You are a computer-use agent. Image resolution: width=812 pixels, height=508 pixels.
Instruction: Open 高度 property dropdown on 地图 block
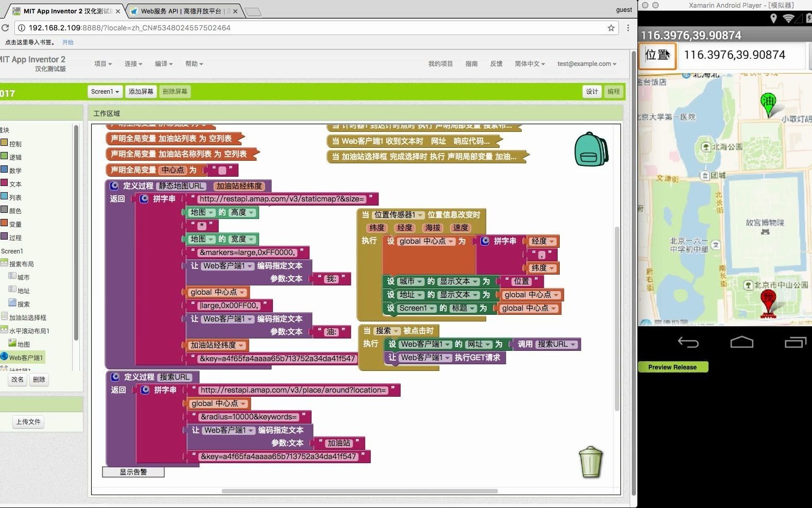tap(243, 212)
